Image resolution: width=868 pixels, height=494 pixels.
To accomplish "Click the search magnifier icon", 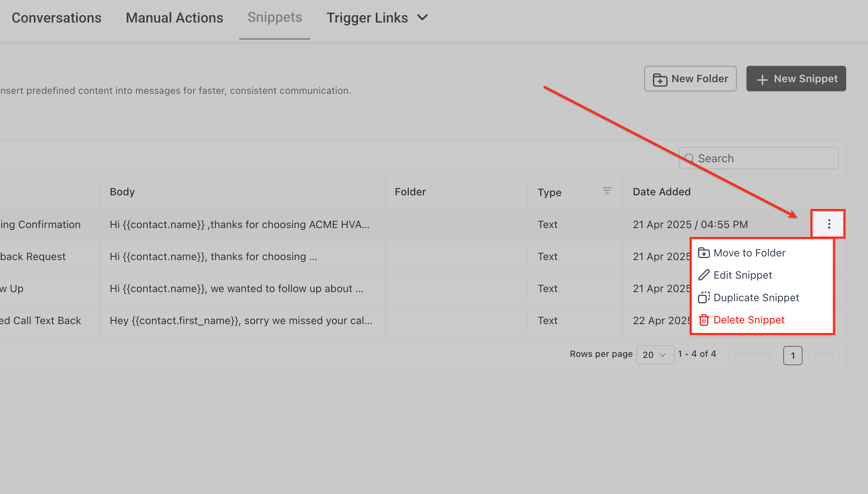I will (689, 158).
